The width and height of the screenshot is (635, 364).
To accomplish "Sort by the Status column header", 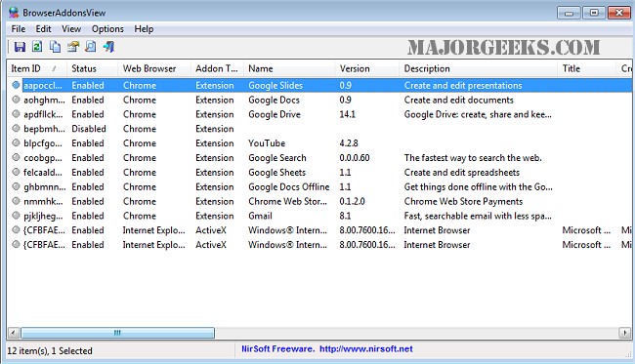I will tap(93, 68).
